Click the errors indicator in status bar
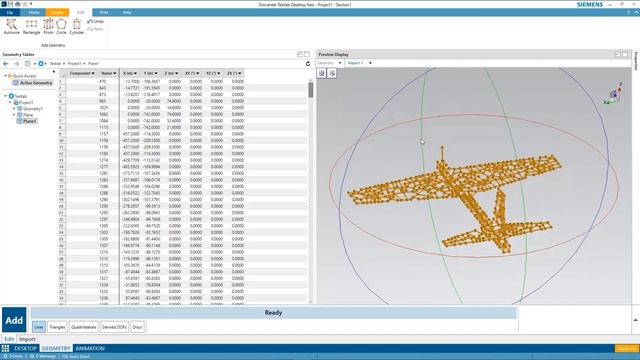 tap(13, 356)
